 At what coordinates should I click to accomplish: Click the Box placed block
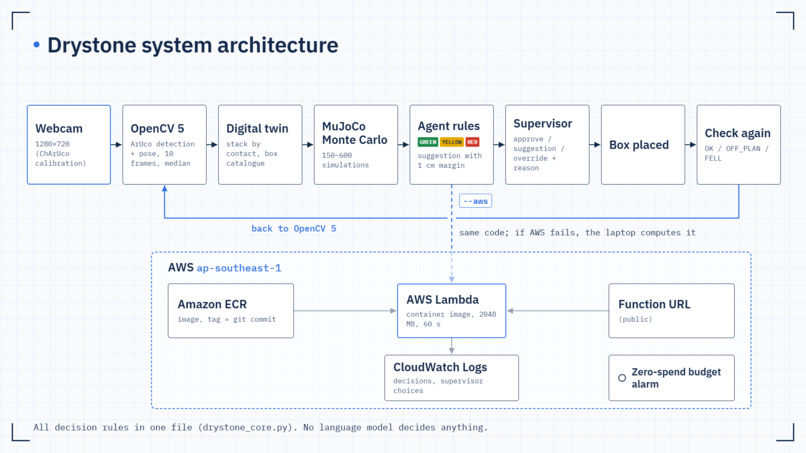[643, 144]
